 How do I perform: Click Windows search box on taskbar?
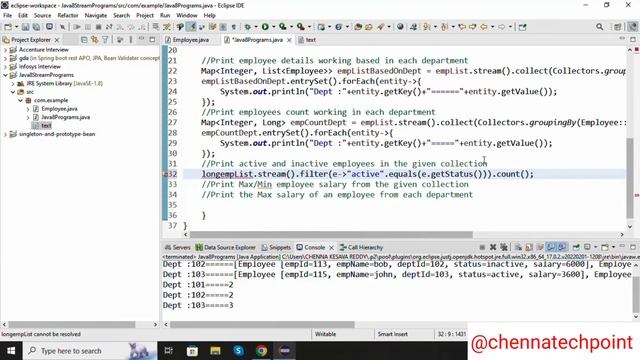tap(90, 351)
